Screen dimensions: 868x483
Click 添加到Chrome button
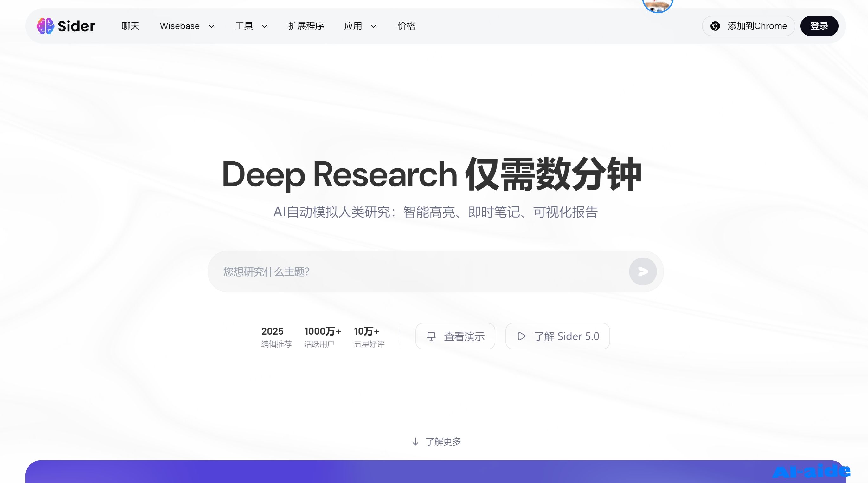[749, 26]
